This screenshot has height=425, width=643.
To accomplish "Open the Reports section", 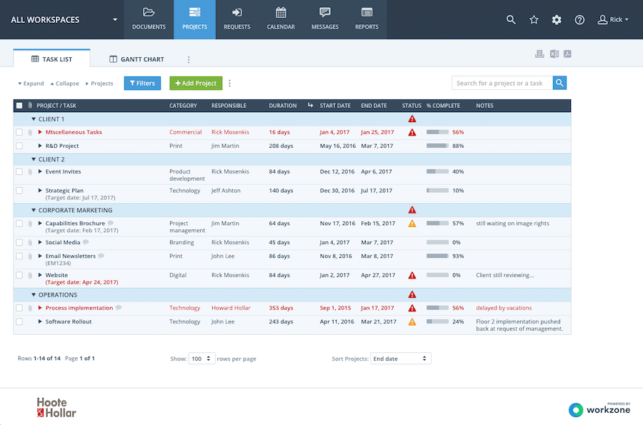I will coord(366,19).
